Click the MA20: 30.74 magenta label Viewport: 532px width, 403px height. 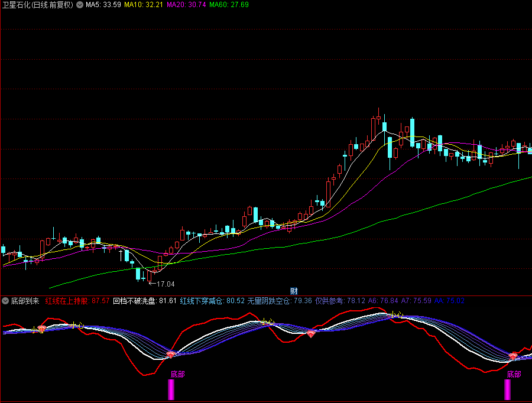pos(186,5)
